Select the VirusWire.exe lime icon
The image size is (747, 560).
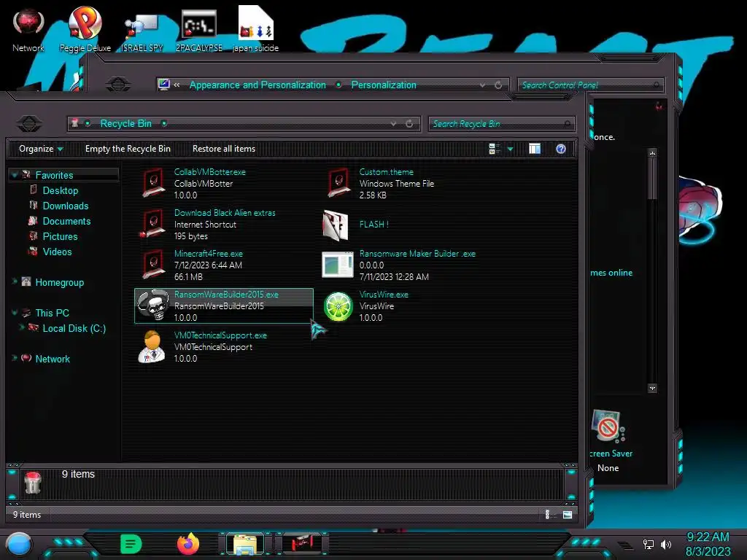pyautogui.click(x=338, y=306)
